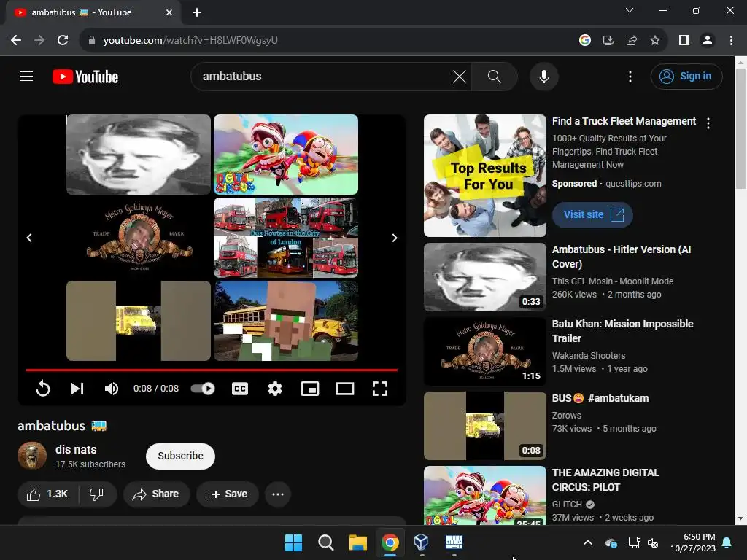Open the Chrome side panel button

point(684,41)
